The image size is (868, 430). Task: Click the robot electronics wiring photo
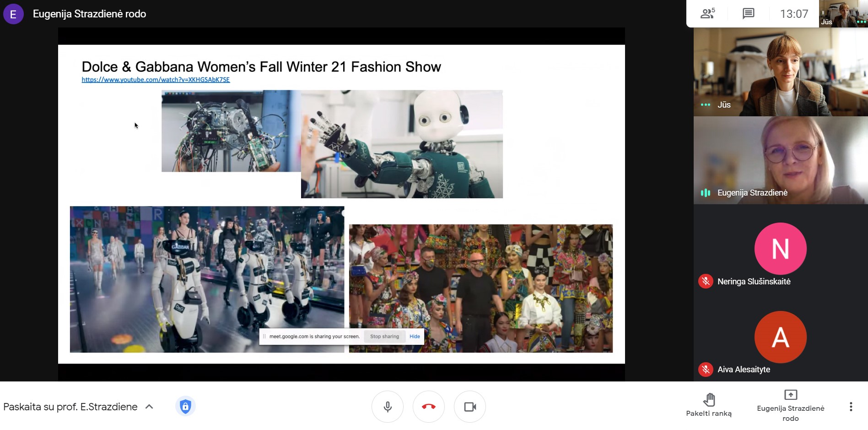pos(231,131)
